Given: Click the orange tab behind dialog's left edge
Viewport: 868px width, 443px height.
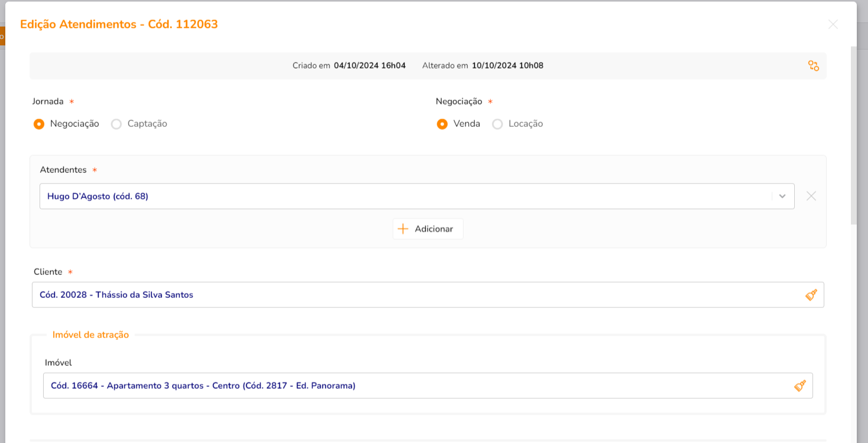Looking at the screenshot, I should pyautogui.click(x=2, y=36).
